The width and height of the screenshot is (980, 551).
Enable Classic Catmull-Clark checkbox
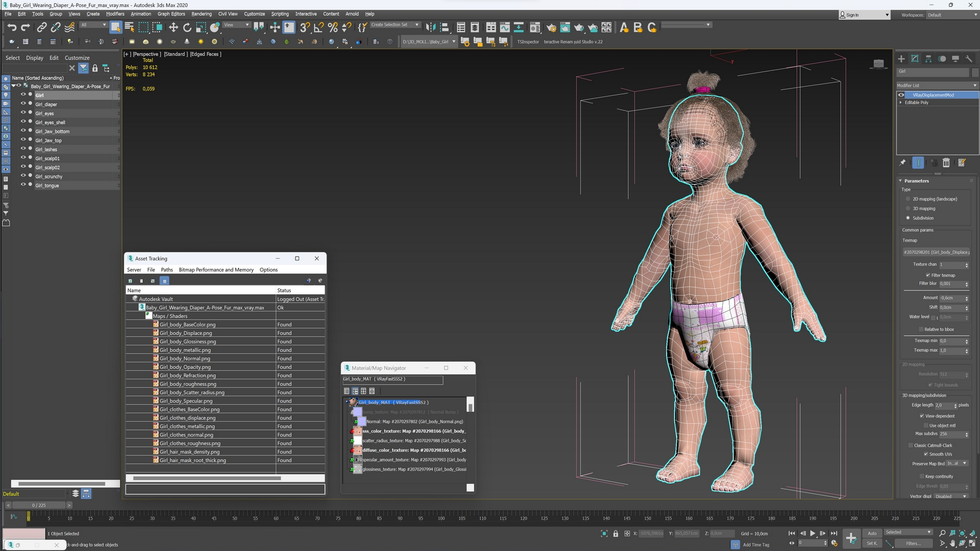[x=911, y=446]
